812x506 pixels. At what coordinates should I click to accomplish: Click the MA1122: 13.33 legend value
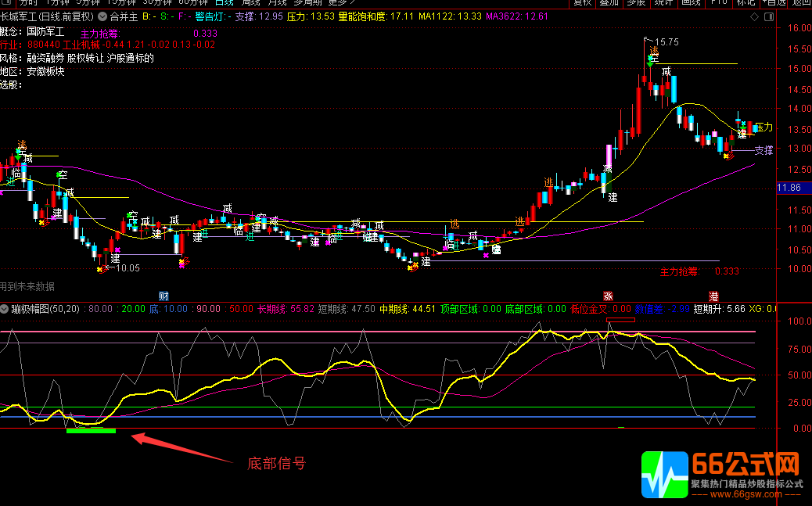pyautogui.click(x=450, y=16)
